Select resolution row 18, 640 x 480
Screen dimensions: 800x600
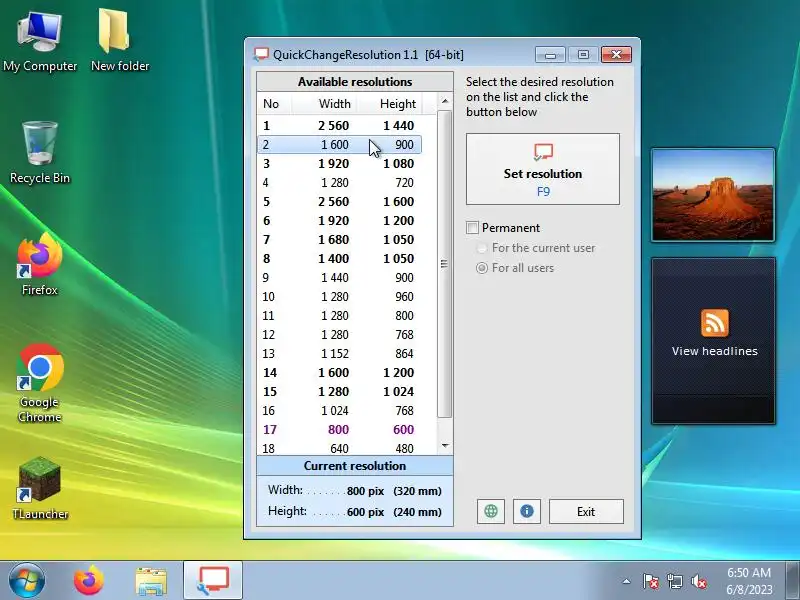pos(339,448)
